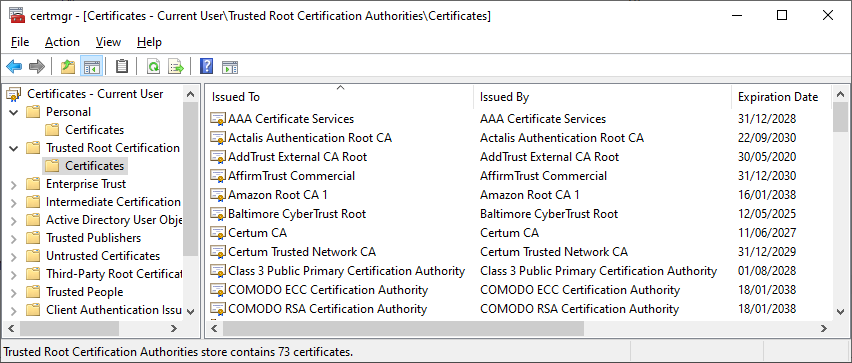Viewport: 852px width, 363px height.
Task: Expand the Intermediate Certification Authorities node
Action: pos(14,203)
